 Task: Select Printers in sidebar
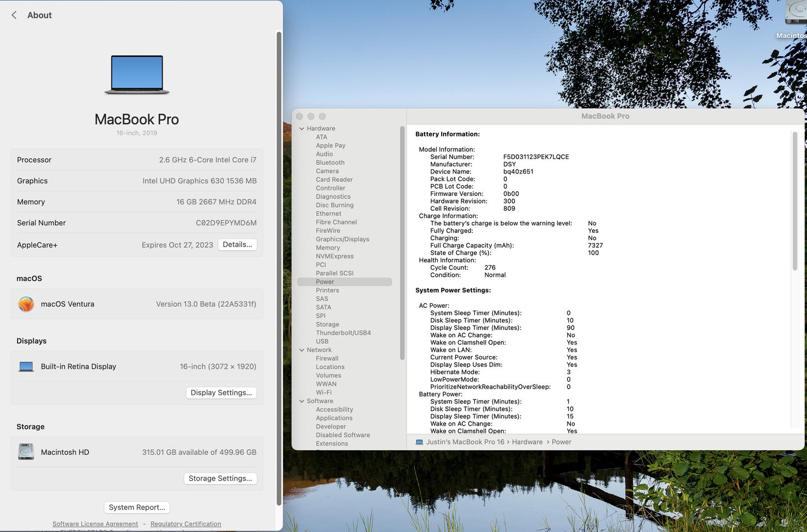coord(327,290)
